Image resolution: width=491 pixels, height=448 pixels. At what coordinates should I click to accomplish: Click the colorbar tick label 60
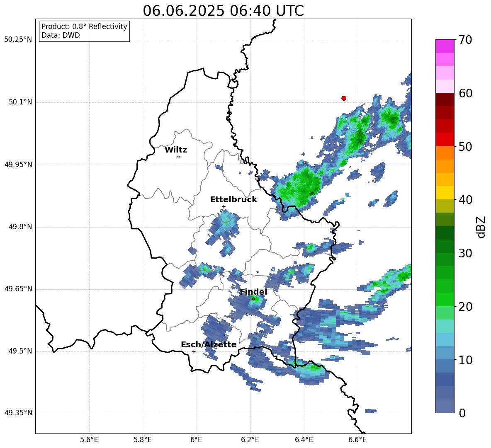tap(465, 93)
